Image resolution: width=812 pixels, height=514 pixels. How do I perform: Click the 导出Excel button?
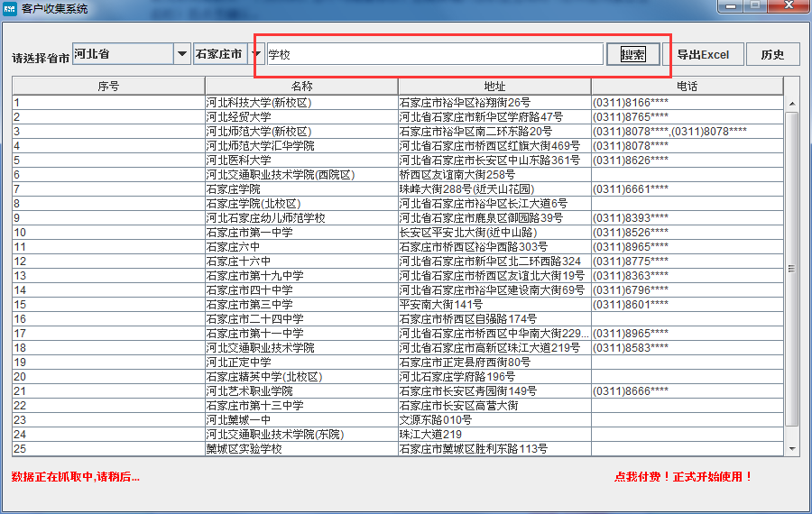click(703, 54)
